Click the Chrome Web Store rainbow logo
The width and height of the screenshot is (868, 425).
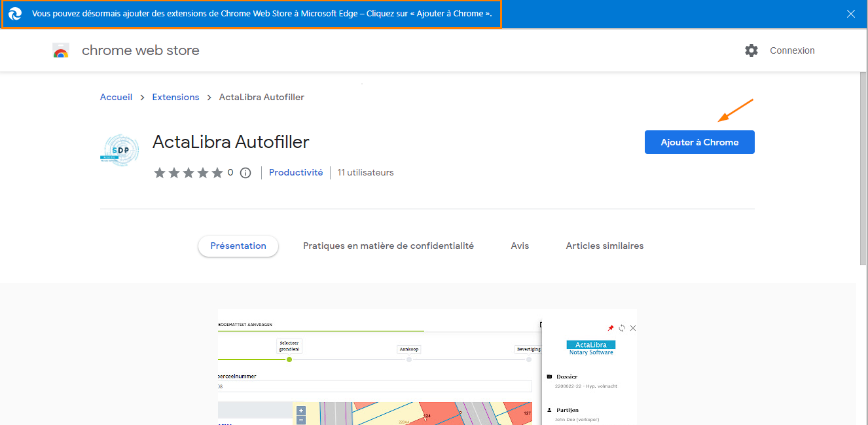[x=61, y=51]
